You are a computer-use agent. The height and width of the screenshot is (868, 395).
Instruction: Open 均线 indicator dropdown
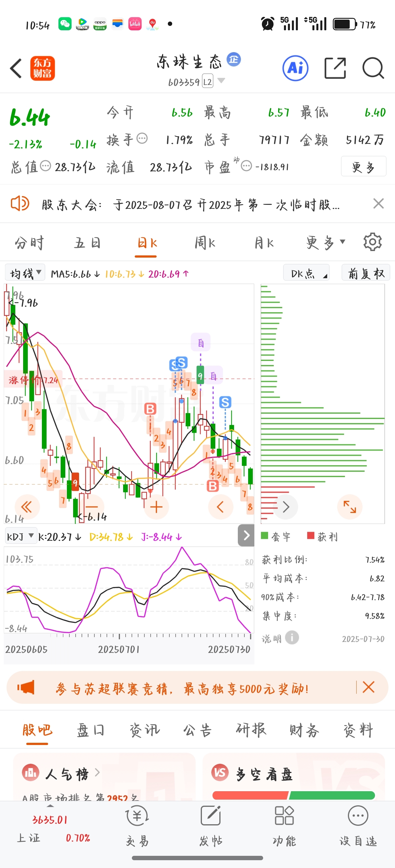(x=25, y=273)
